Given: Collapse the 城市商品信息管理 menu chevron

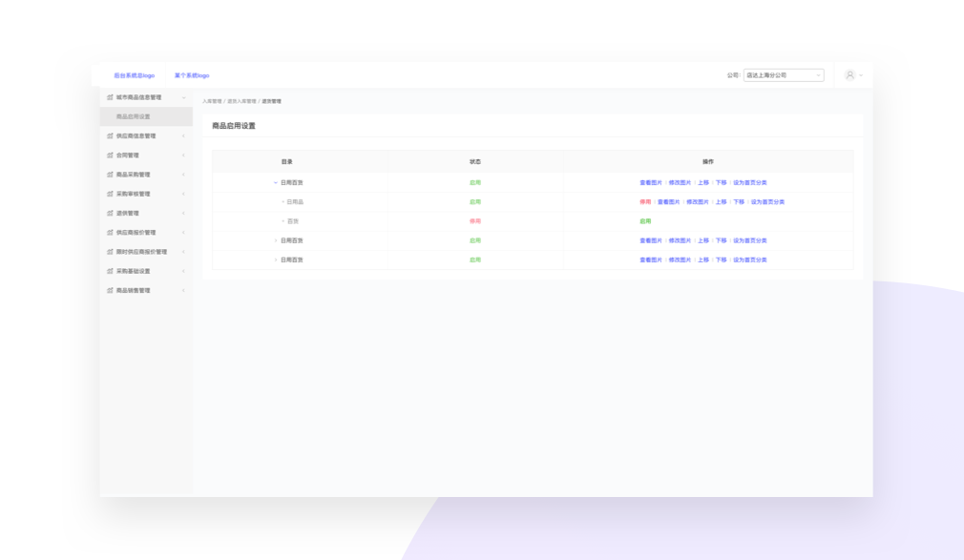Looking at the screenshot, I should pyautogui.click(x=183, y=97).
